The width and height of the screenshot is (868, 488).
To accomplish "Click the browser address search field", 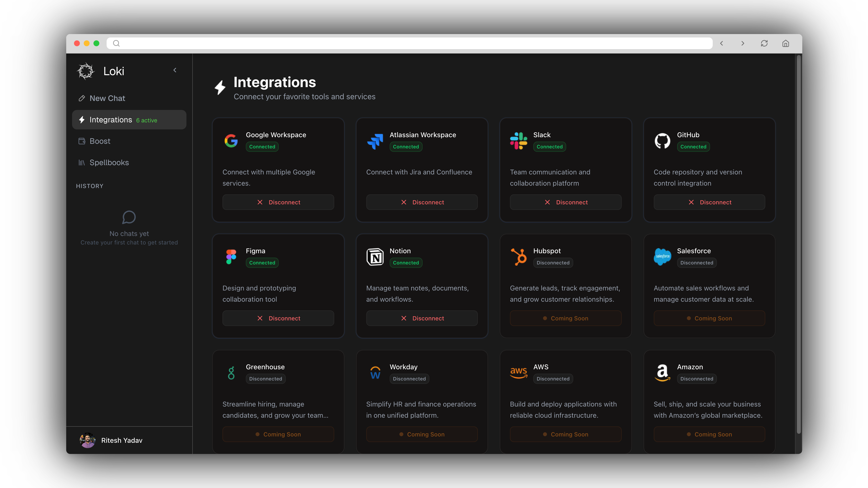I will click(x=409, y=44).
